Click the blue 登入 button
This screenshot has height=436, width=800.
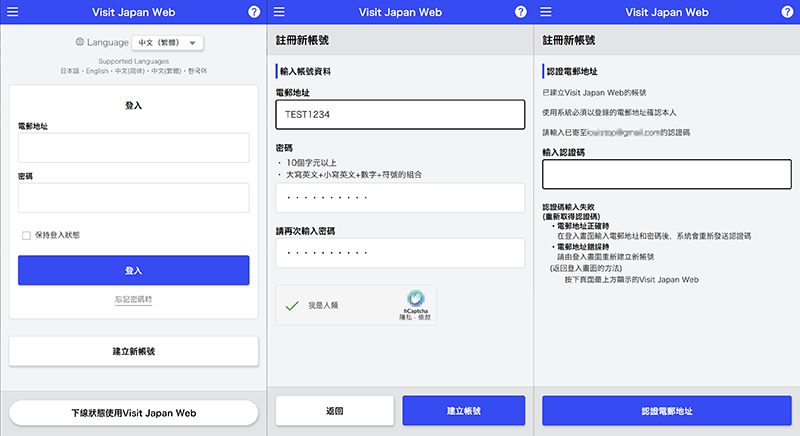click(134, 270)
